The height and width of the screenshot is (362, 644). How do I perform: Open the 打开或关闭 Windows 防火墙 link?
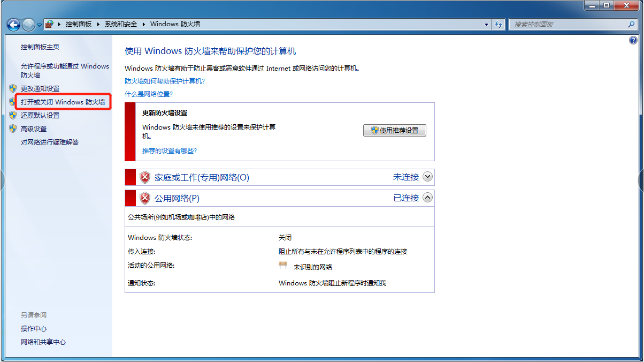click(x=63, y=102)
